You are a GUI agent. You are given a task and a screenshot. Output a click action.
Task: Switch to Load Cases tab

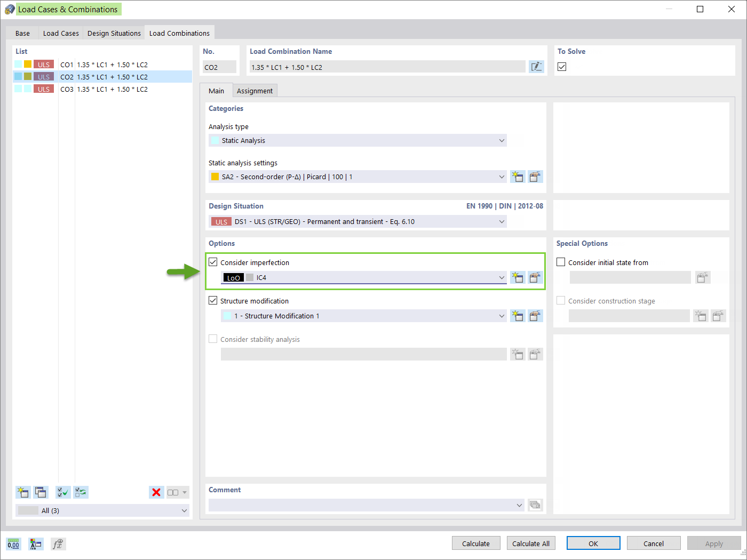(x=61, y=33)
